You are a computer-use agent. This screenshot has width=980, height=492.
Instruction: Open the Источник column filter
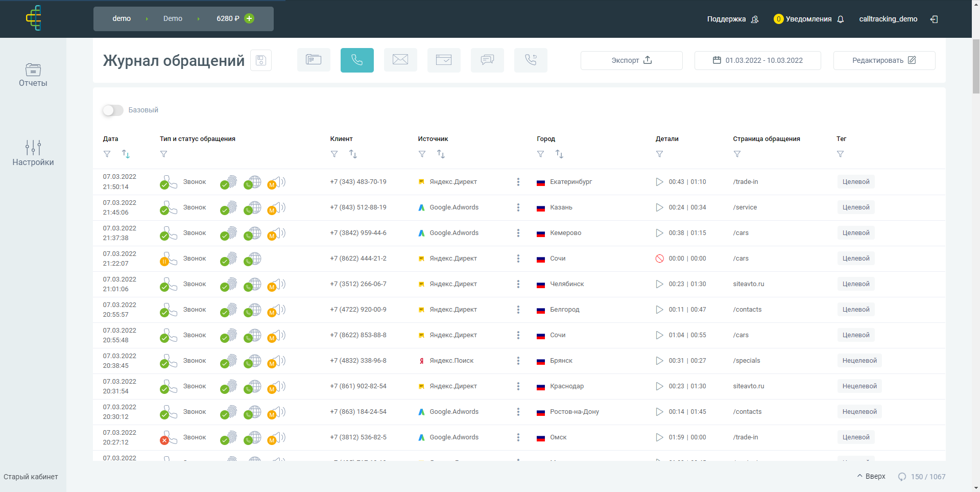pos(422,154)
